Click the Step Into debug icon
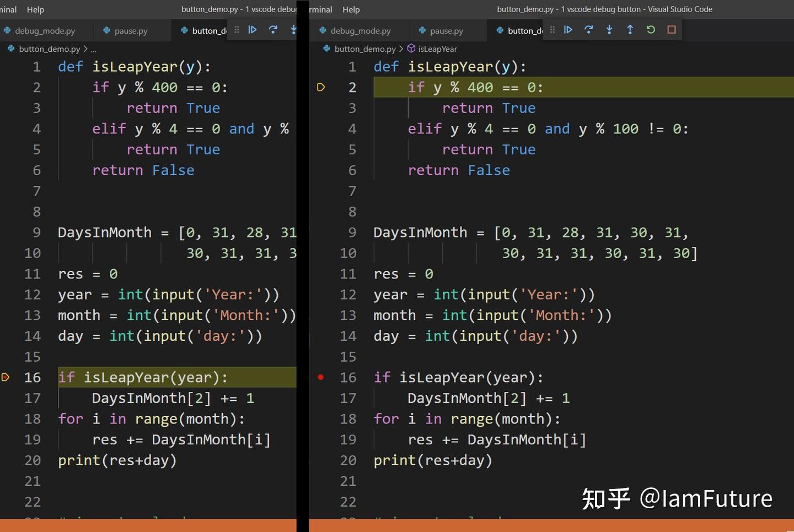This screenshot has height=532, width=794. [x=609, y=30]
